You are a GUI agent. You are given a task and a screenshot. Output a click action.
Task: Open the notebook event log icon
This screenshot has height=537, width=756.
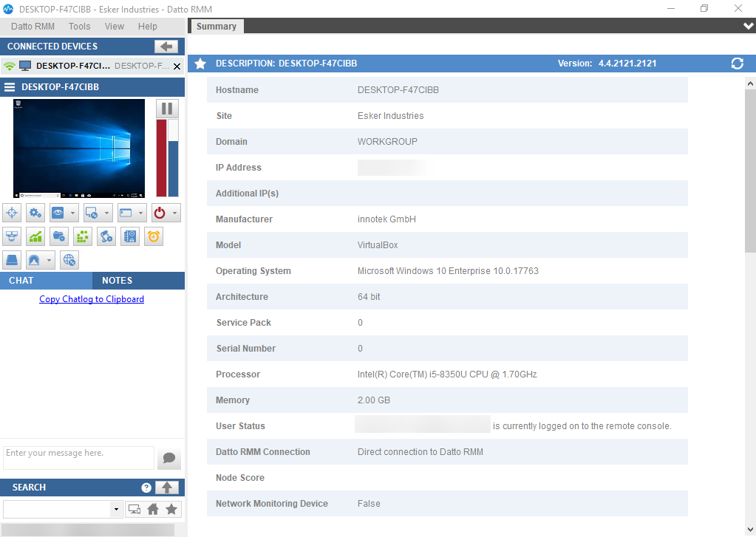[130, 236]
